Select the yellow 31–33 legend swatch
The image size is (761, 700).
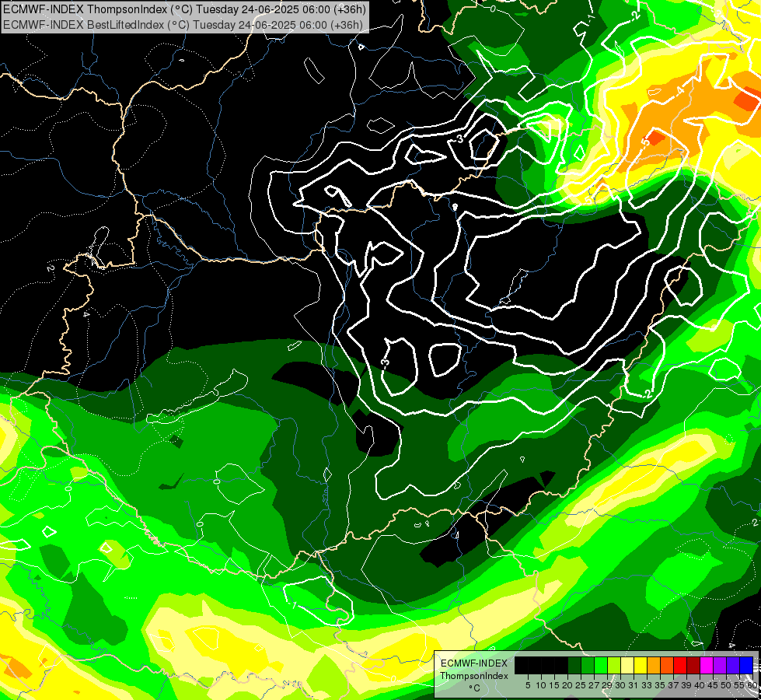pos(641,665)
